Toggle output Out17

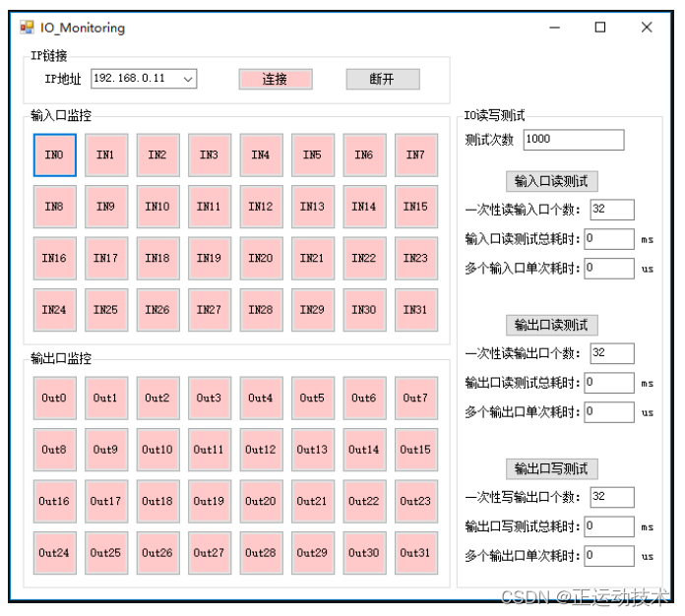pos(106,501)
